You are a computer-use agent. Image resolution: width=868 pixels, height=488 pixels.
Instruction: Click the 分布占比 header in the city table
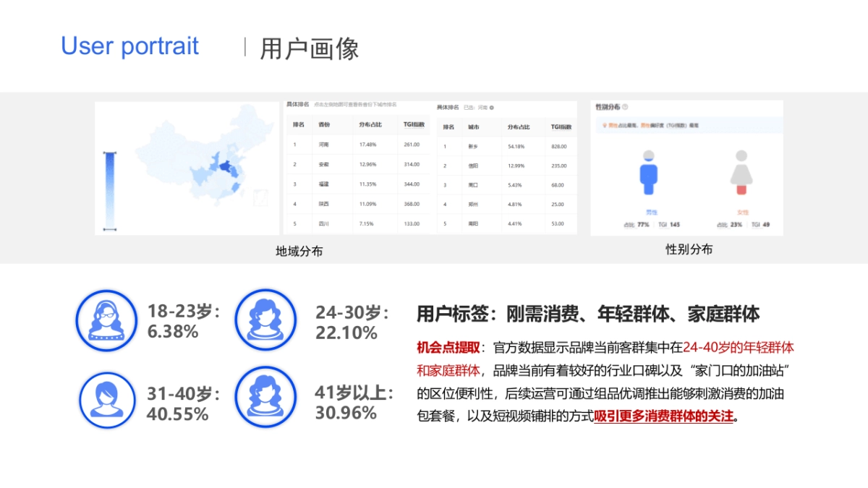tap(520, 125)
